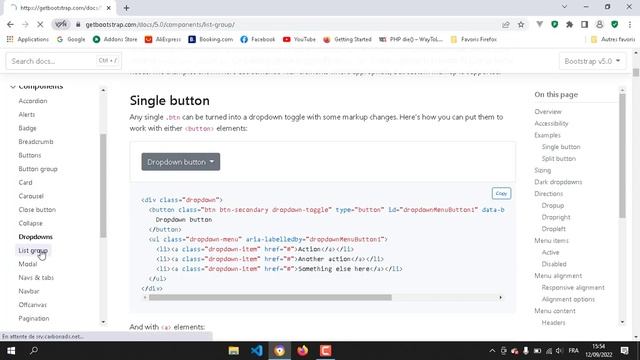
Task: Copy the code snippet with Copy button
Action: point(501,193)
